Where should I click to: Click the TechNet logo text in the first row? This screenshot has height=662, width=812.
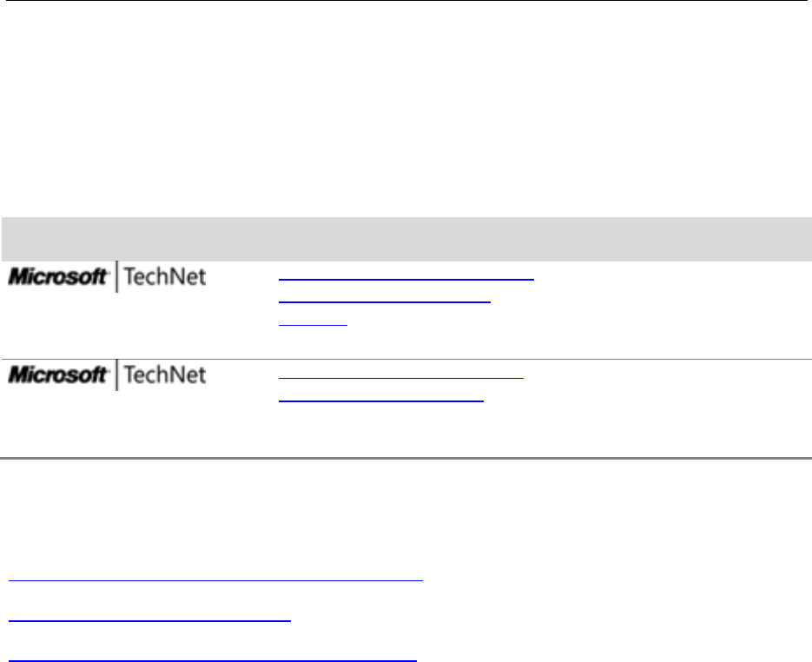(x=165, y=276)
